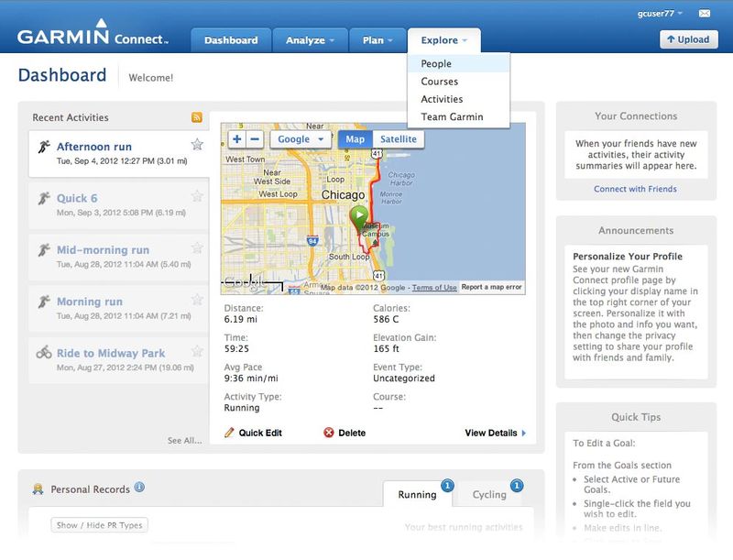Zoom in on the map
Image resolution: width=733 pixels, height=560 pixels.
(237, 138)
